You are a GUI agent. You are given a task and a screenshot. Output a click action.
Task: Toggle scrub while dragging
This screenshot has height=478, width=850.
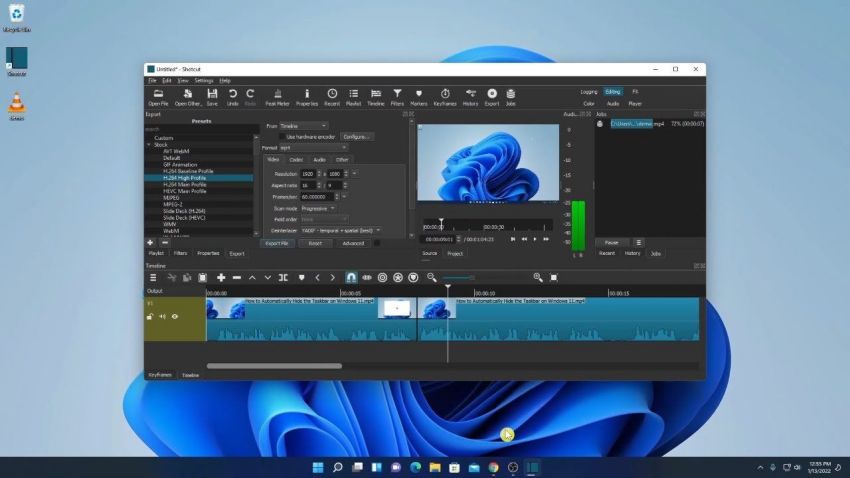[x=367, y=277]
